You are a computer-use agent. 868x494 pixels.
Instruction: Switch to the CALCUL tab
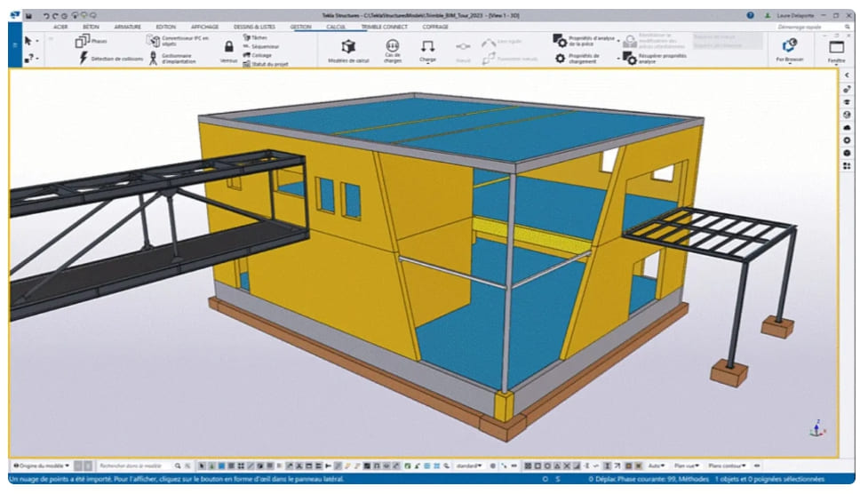[336, 27]
